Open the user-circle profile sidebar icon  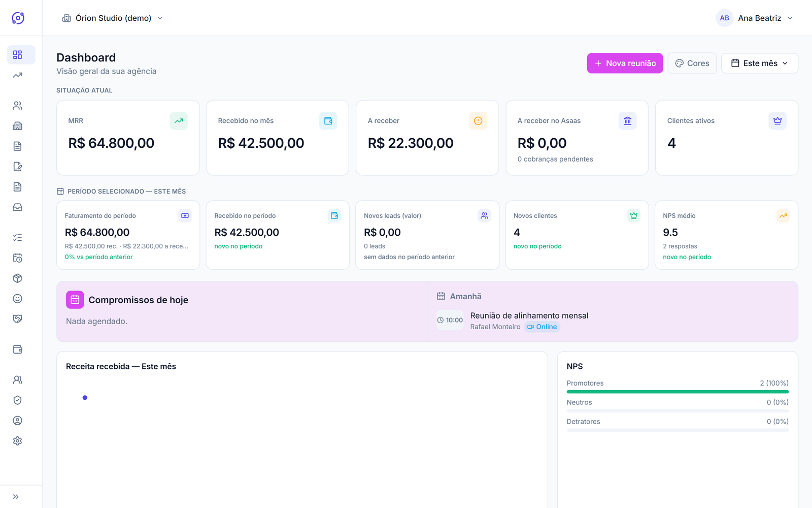point(18,421)
